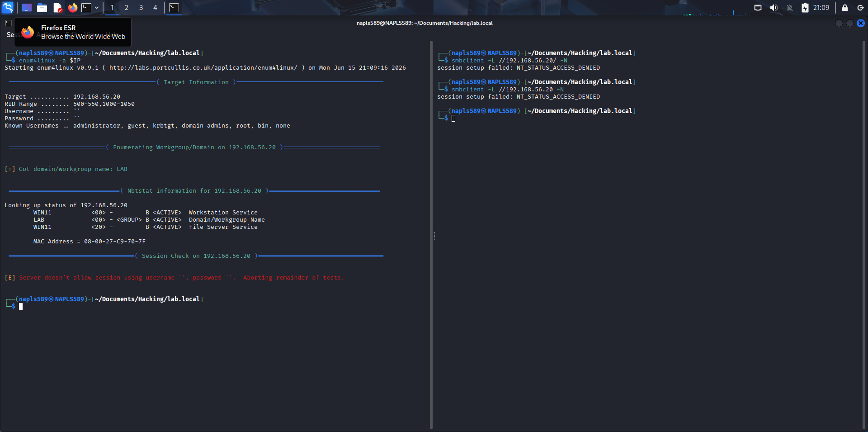Close the terminal window
868x432 pixels.
pyautogui.click(x=861, y=23)
